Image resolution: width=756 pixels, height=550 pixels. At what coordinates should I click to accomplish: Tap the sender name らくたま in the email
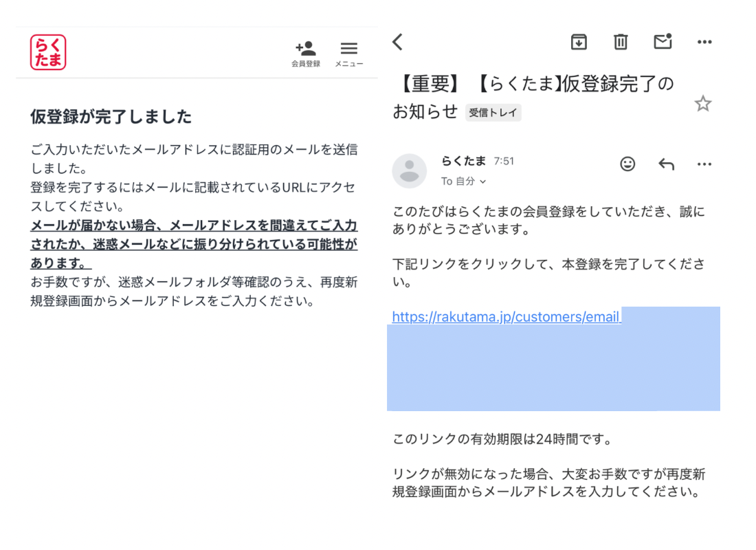(x=463, y=161)
